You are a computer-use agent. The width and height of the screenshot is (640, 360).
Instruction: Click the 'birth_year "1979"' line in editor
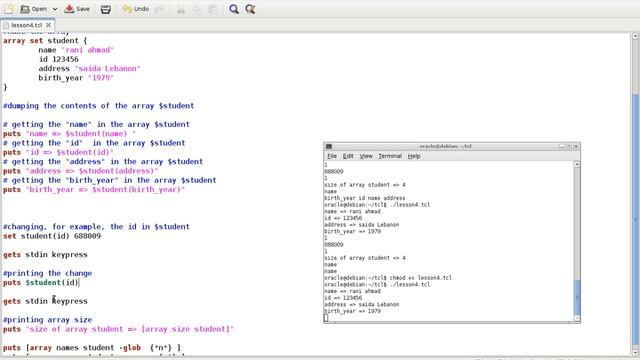pyautogui.click(x=76, y=78)
